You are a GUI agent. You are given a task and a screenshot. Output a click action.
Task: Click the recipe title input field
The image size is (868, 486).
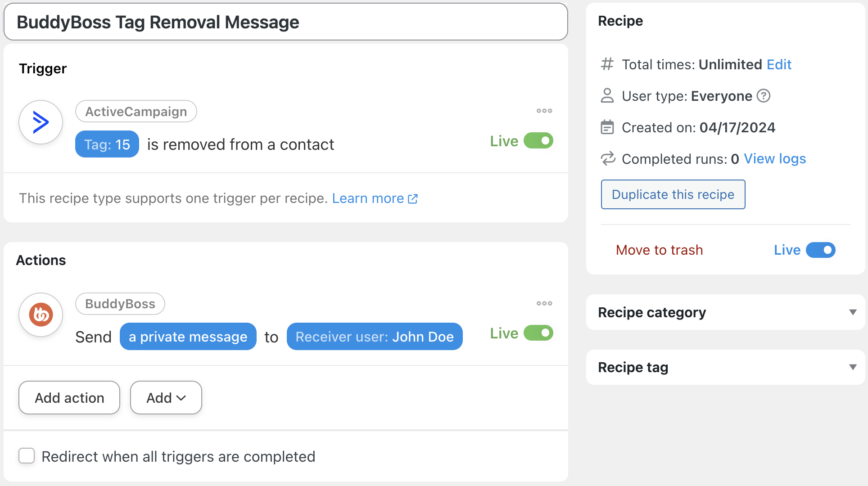(x=286, y=22)
